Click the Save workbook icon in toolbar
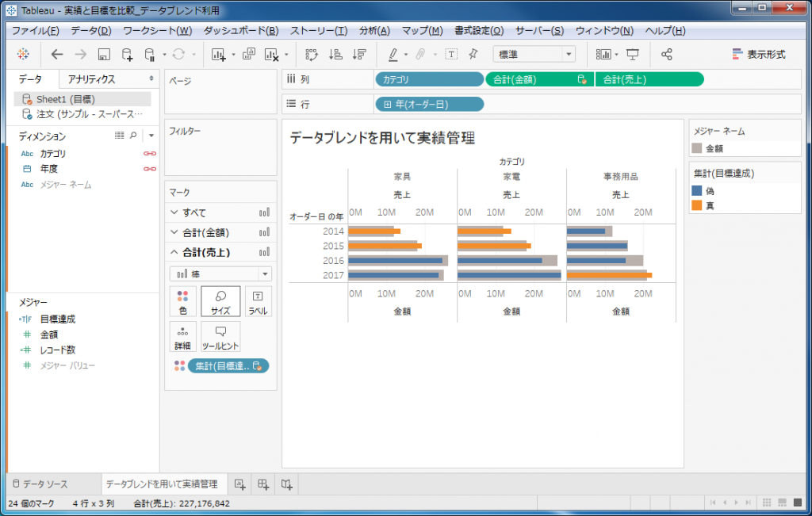The height and width of the screenshot is (516, 812). [104, 55]
